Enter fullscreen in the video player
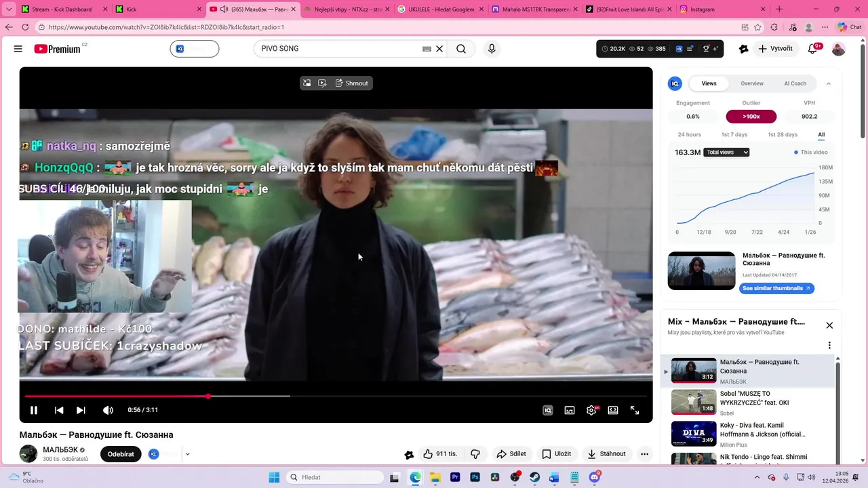This screenshot has height=488, width=868. coord(635,410)
